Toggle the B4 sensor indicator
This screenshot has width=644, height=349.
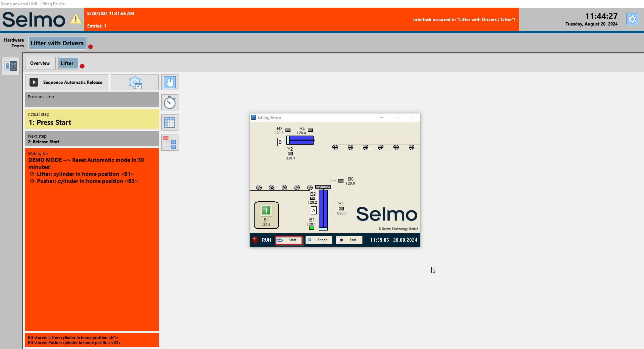[x=310, y=130]
